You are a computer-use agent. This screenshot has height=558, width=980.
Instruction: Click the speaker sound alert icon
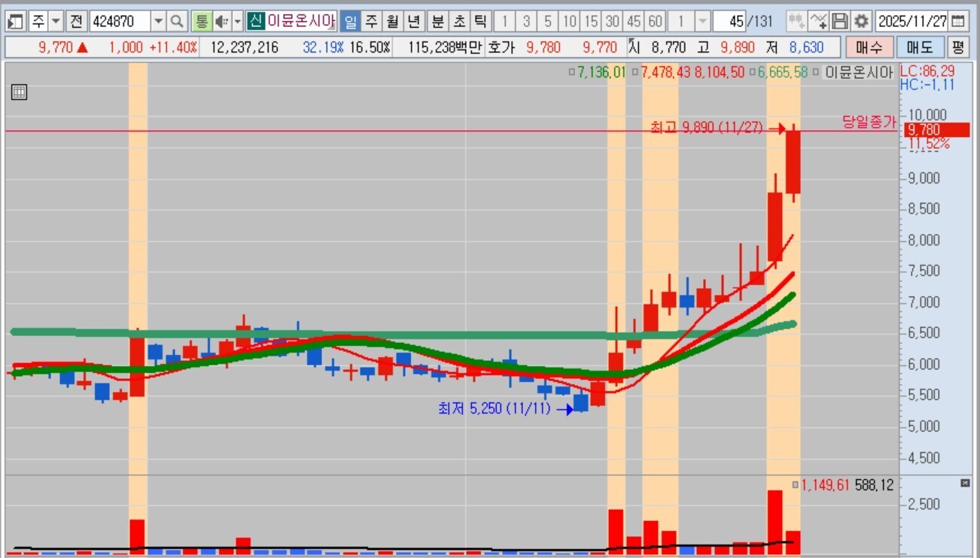[222, 21]
